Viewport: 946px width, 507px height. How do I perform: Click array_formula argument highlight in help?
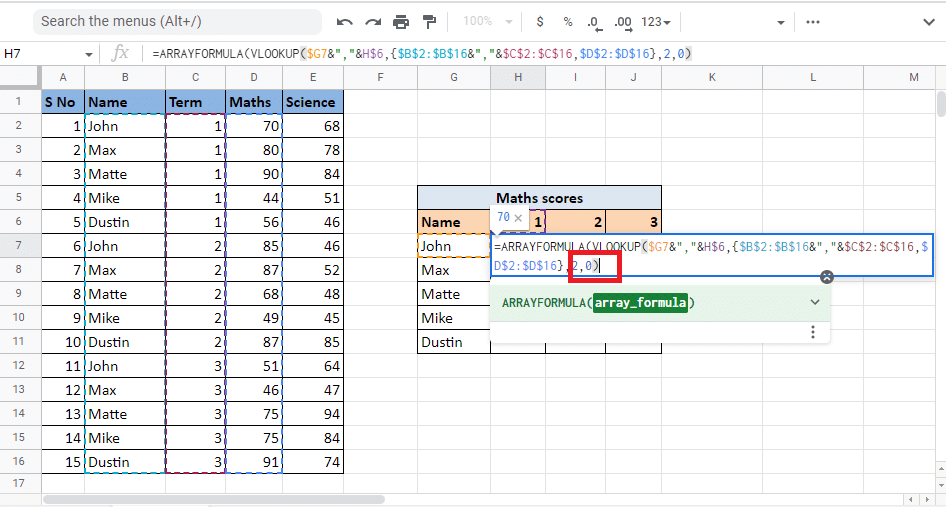pyautogui.click(x=640, y=302)
